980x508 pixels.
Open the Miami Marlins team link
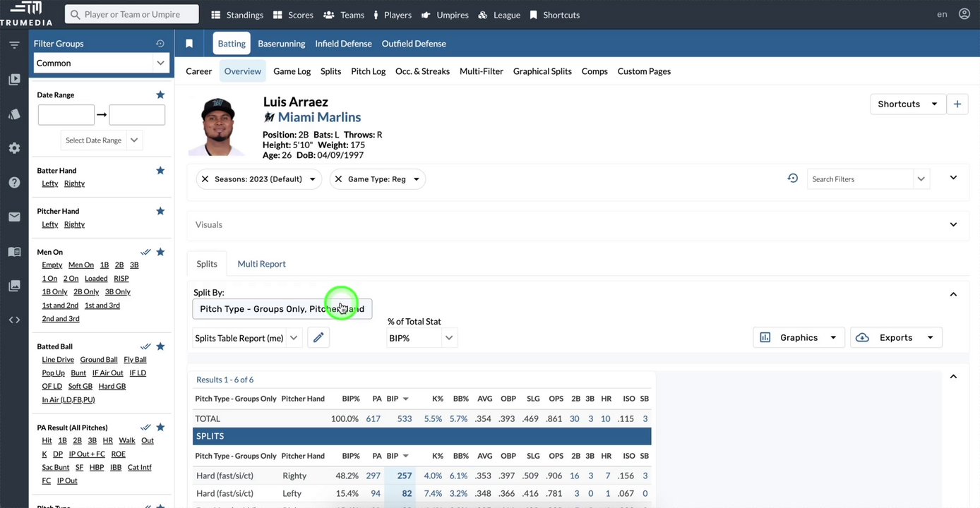(x=319, y=117)
